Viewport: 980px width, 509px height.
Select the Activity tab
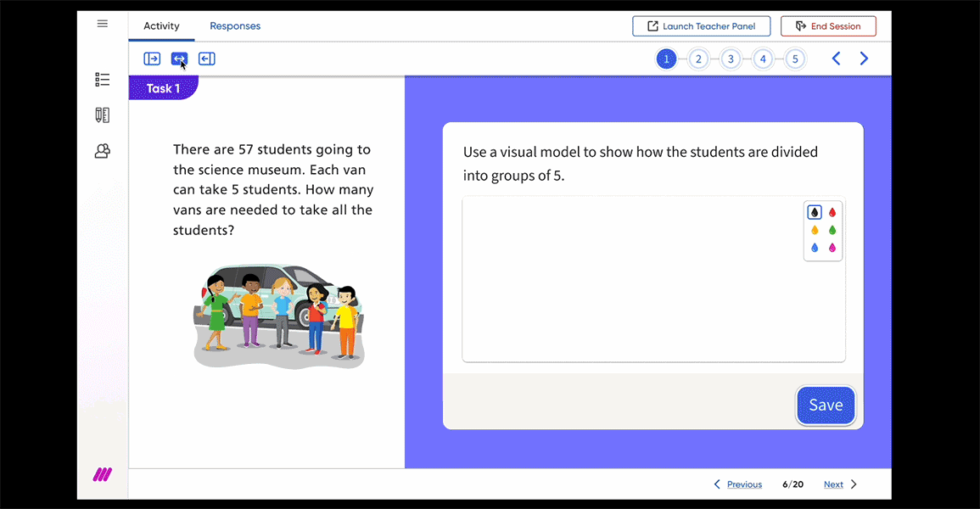pos(161,26)
